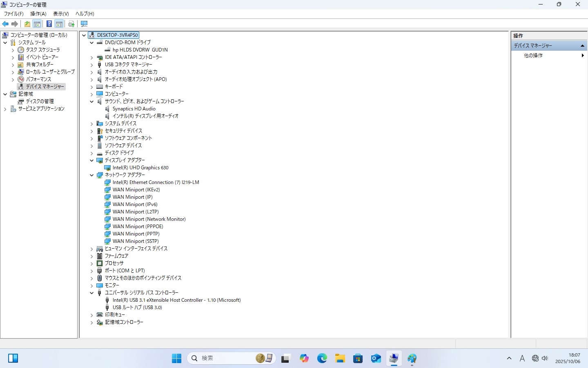The width and height of the screenshot is (588, 368).
Task: Collapse the デバイス マネージャー actions header
Action: (582, 45)
